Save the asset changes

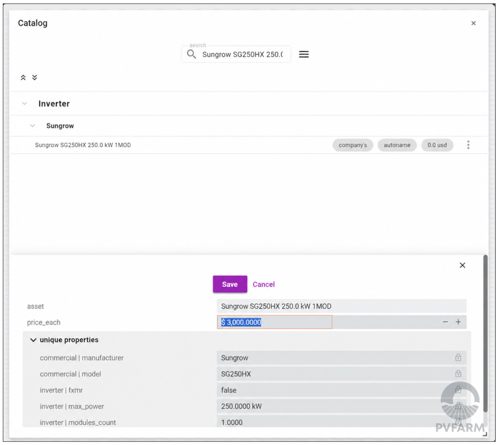pyautogui.click(x=230, y=284)
